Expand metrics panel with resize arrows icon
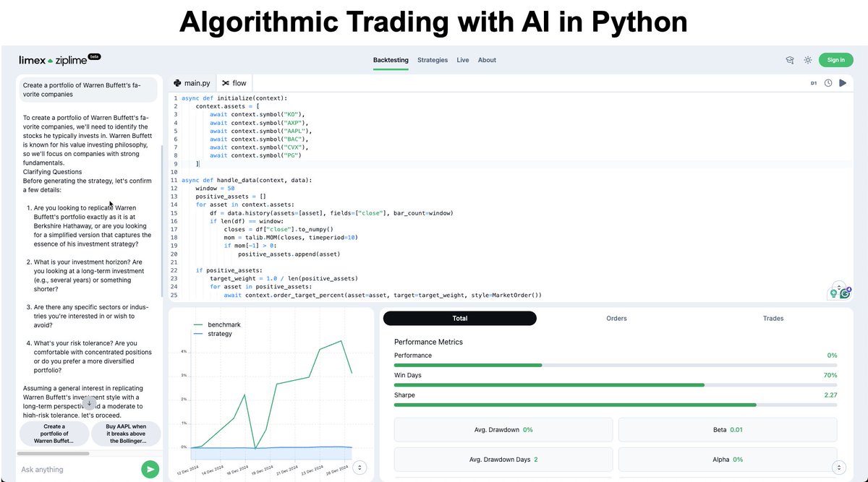Viewport: 868px width, 482px height. (839, 467)
